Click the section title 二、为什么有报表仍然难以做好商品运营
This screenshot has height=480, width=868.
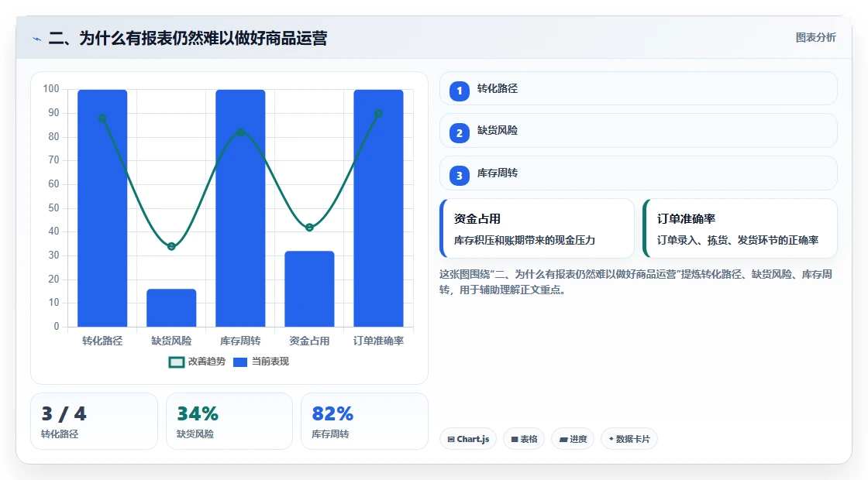[188, 38]
